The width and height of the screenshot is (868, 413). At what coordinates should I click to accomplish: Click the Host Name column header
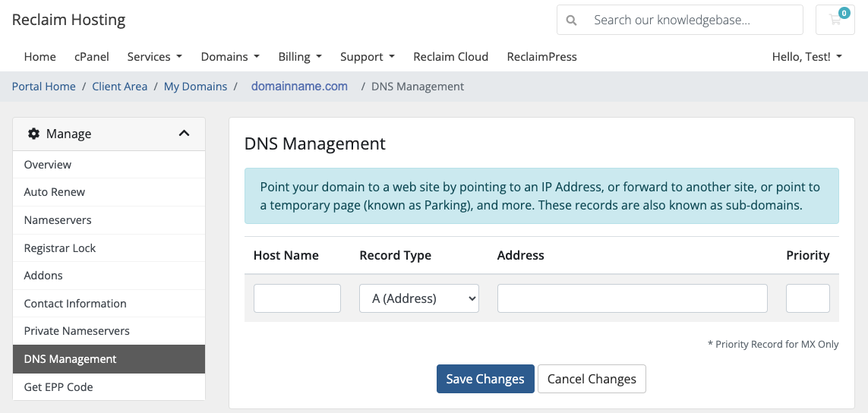pyautogui.click(x=286, y=255)
